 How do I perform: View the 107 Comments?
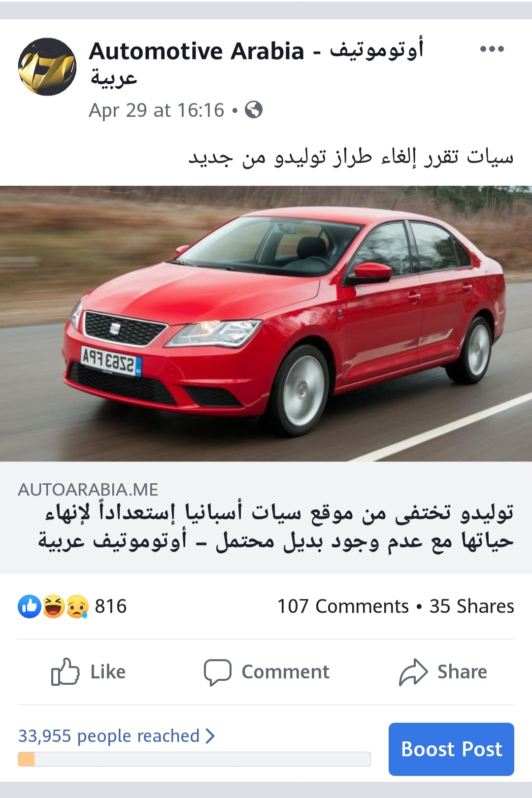pyautogui.click(x=343, y=606)
